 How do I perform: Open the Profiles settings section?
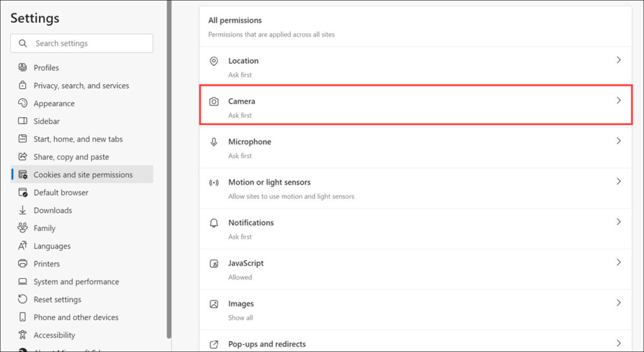tap(46, 67)
